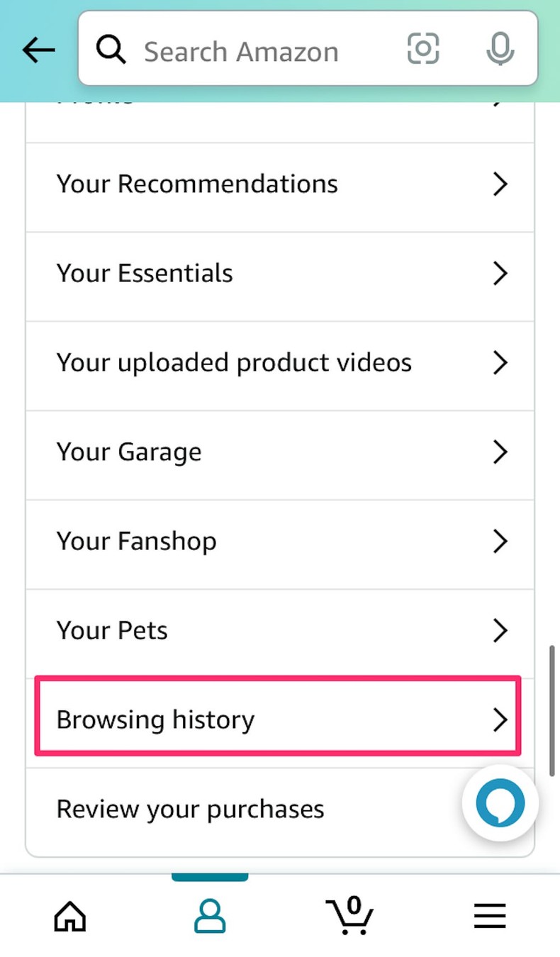Open Your uploaded product videos

coord(280,362)
